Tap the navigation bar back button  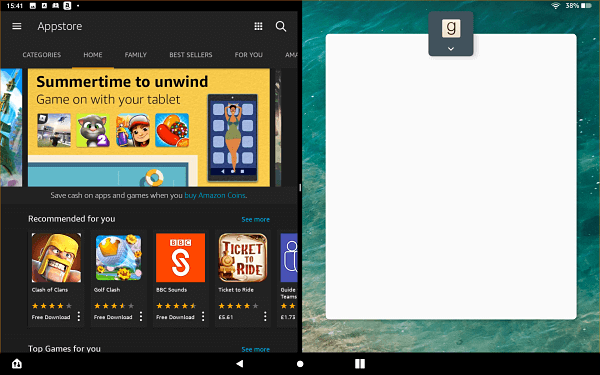click(240, 364)
